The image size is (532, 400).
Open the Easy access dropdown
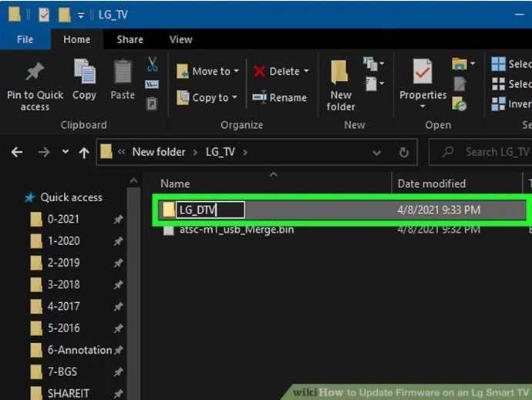374,84
